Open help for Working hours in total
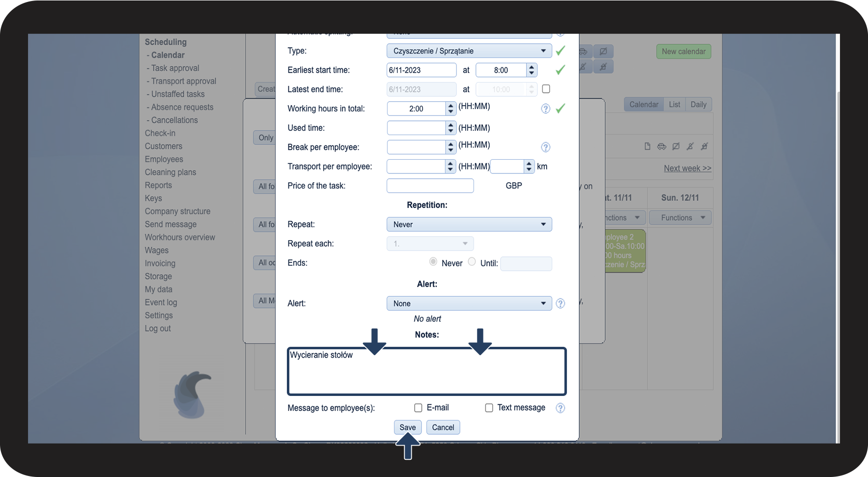Viewport: 868px width, 477px height. pos(545,109)
